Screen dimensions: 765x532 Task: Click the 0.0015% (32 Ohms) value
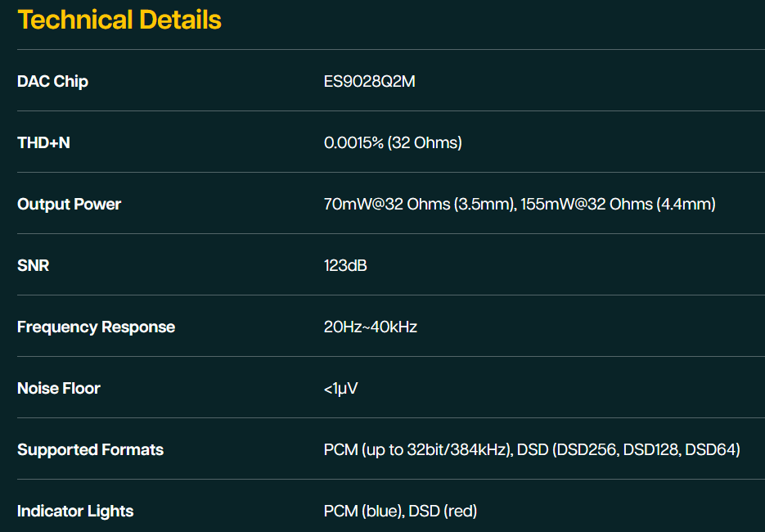pyautogui.click(x=393, y=142)
